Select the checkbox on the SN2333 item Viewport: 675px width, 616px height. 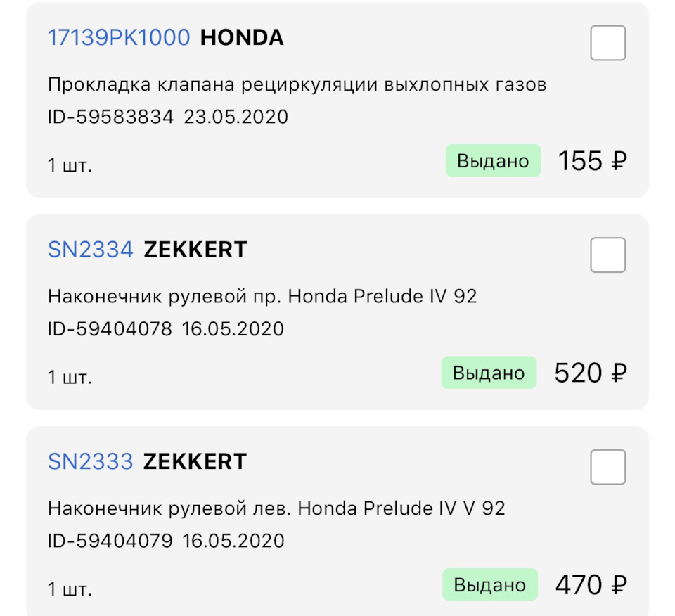pos(607,467)
